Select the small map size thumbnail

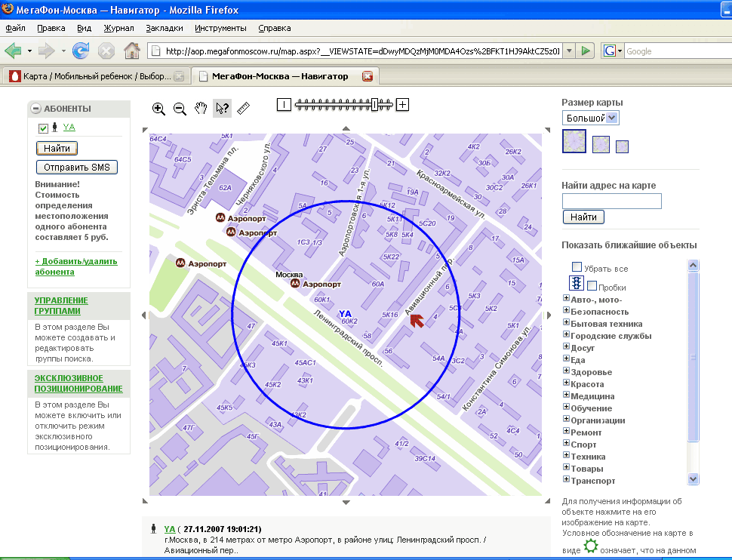pos(623,146)
